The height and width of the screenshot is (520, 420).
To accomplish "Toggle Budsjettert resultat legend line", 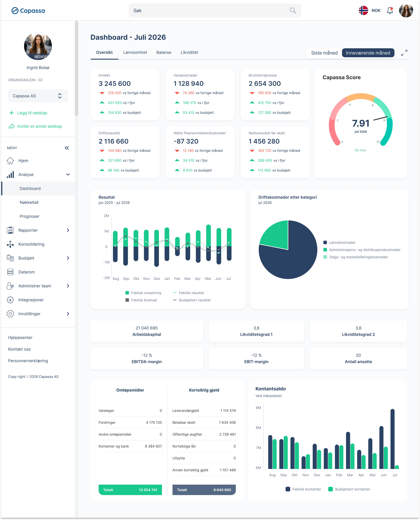I will pos(192,300).
